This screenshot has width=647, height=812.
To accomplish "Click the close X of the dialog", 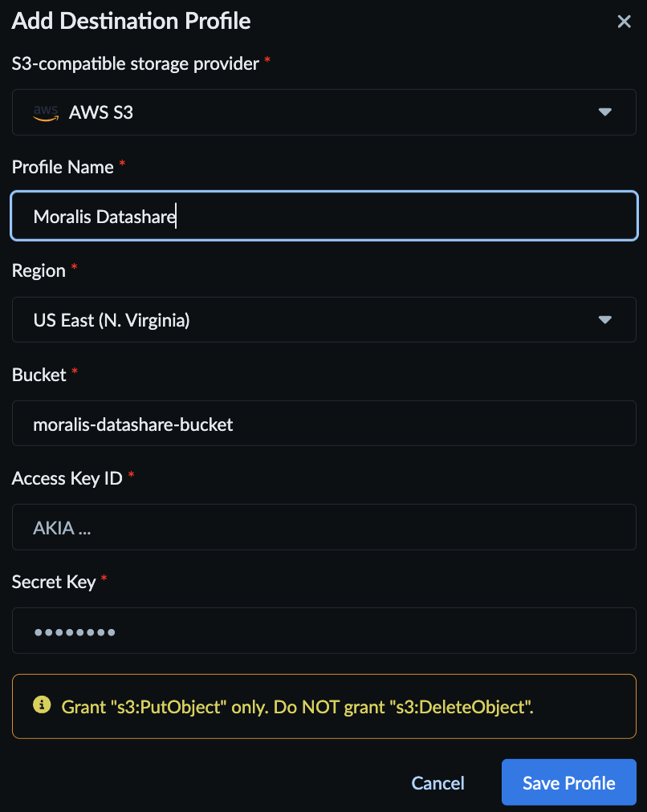I will [625, 21].
